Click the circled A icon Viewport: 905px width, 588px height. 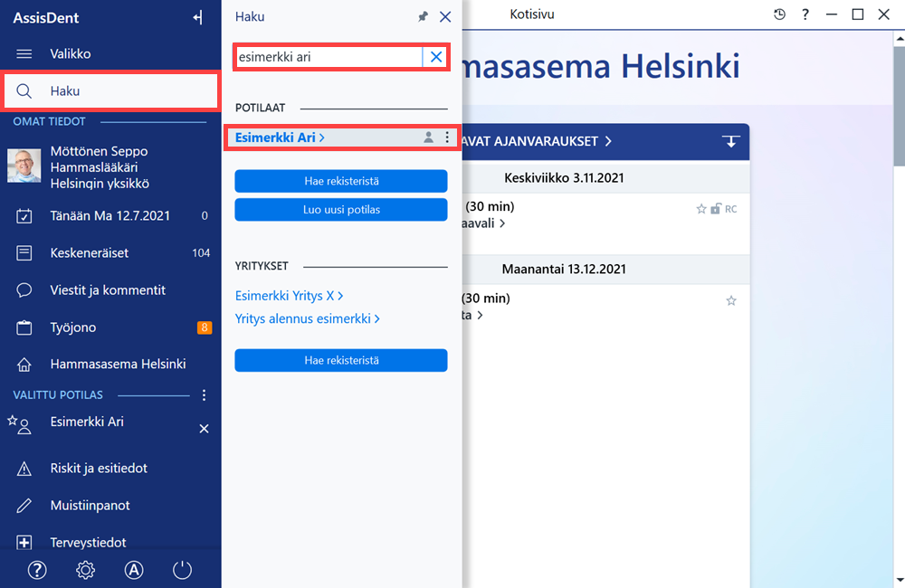coord(134,570)
